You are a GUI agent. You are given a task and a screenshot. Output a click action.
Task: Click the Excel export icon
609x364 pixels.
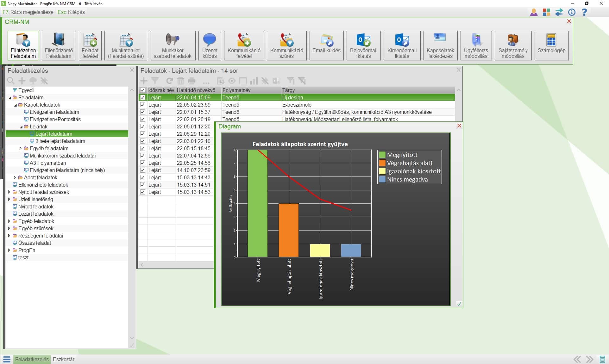(x=276, y=81)
